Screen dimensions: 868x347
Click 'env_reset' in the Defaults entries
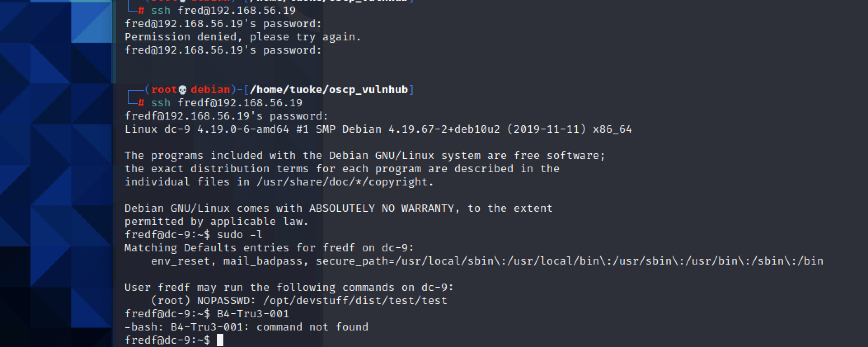point(180,261)
